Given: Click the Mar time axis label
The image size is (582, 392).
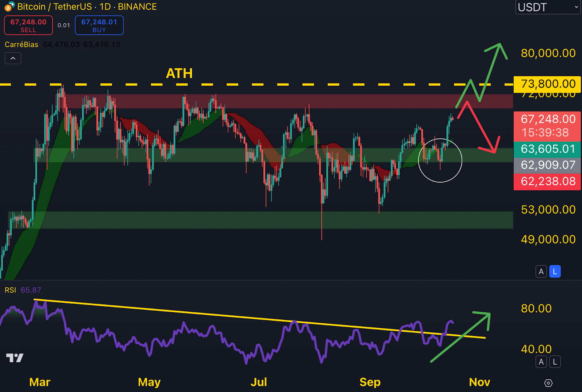Looking at the screenshot, I should pos(40,382).
